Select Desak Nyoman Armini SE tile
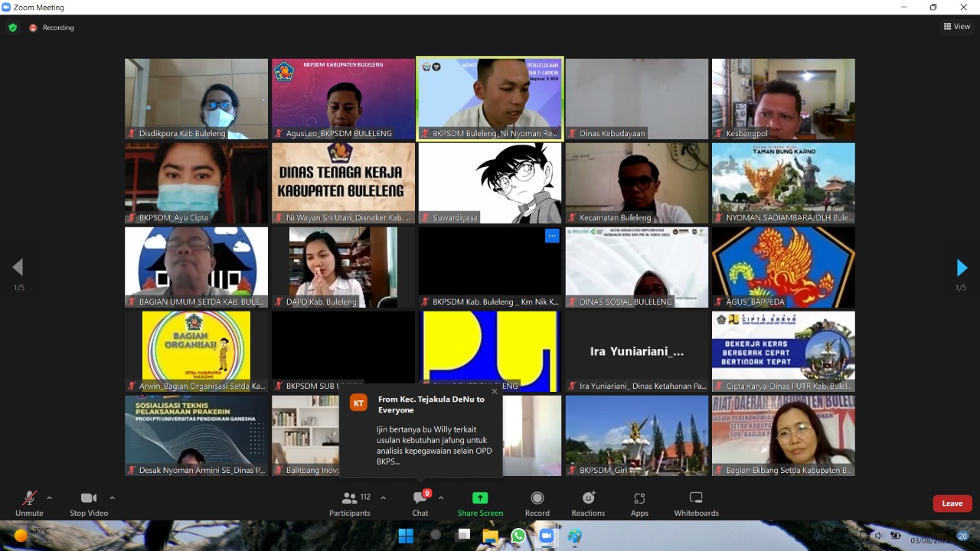 pyautogui.click(x=197, y=436)
